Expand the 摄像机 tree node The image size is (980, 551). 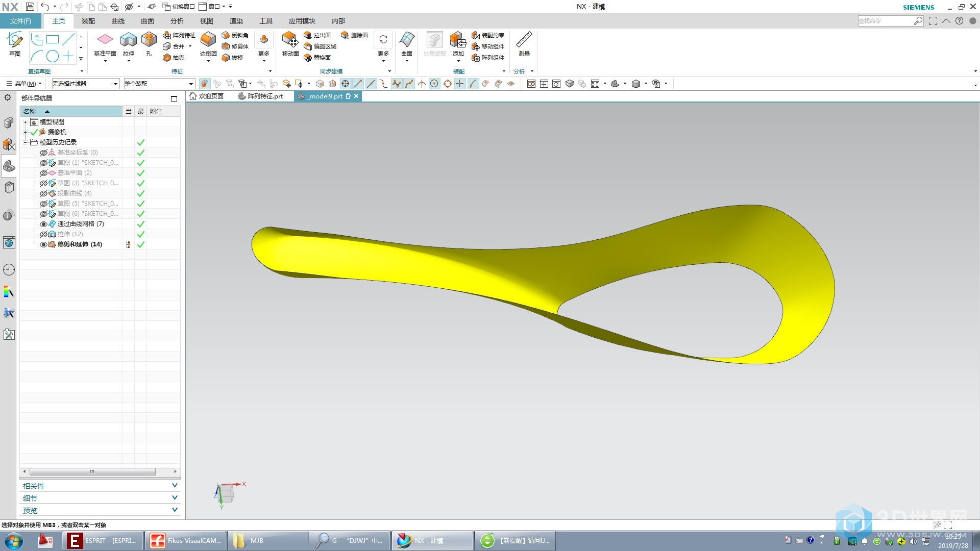coord(25,132)
